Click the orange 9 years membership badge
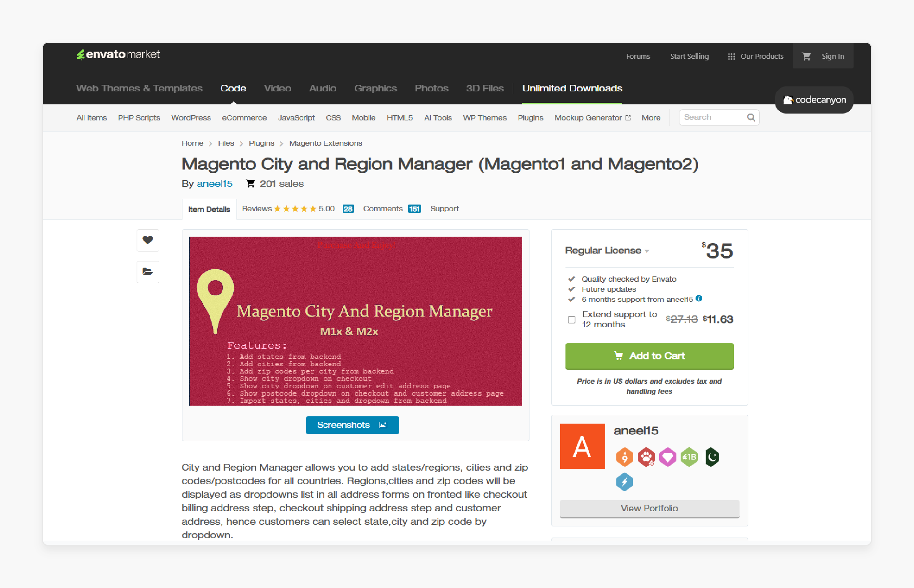 click(x=624, y=457)
